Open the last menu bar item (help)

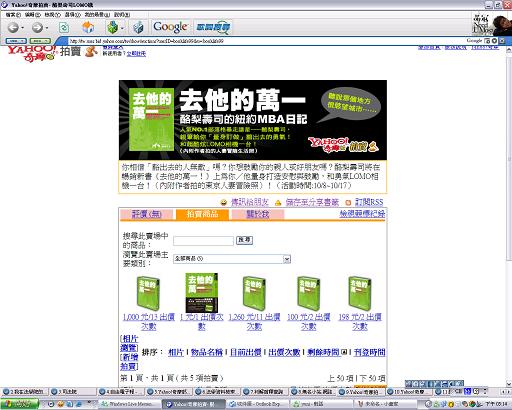pyautogui.click(x=122, y=15)
